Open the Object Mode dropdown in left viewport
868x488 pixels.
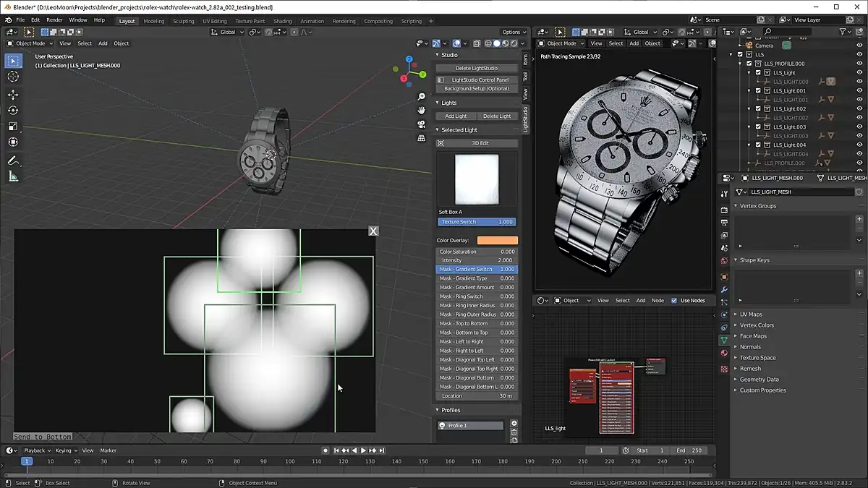click(x=29, y=43)
